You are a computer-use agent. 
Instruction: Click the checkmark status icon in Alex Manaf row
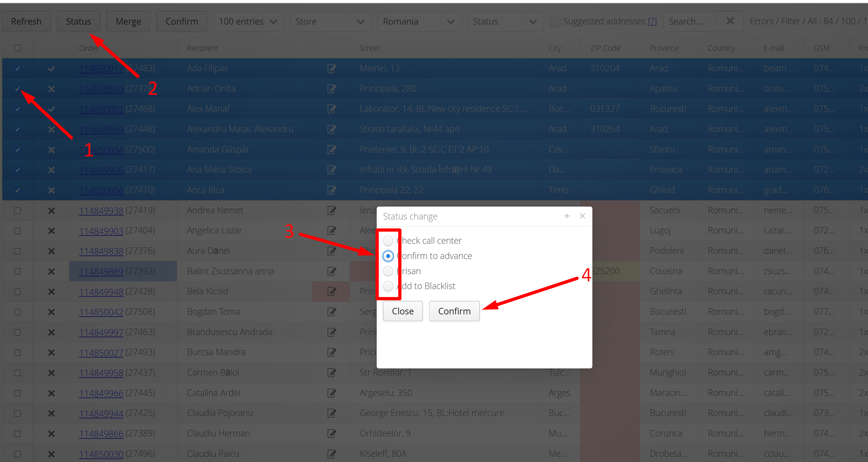tap(51, 109)
